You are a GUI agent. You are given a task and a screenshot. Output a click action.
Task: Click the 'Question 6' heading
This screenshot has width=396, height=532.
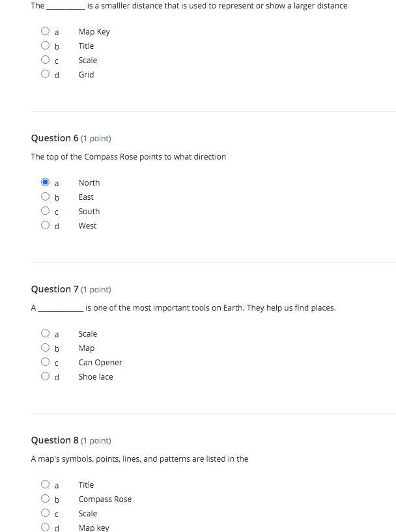click(x=55, y=138)
